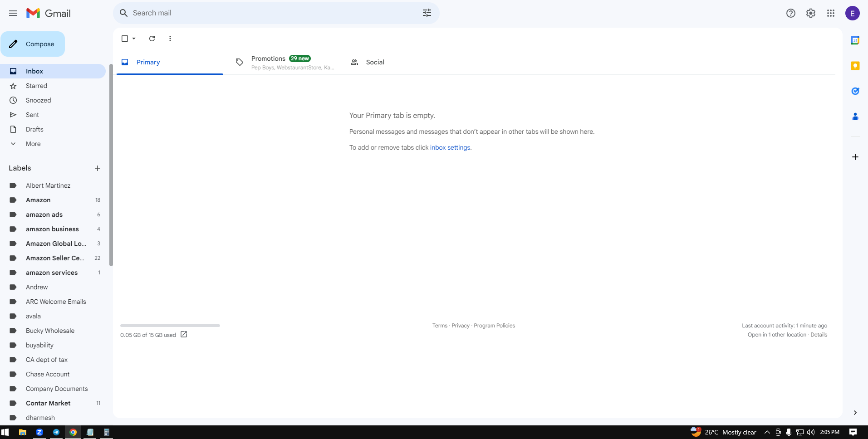The height and width of the screenshot is (439, 868).
Task: Open the Drafts folder
Action: (x=53, y=129)
